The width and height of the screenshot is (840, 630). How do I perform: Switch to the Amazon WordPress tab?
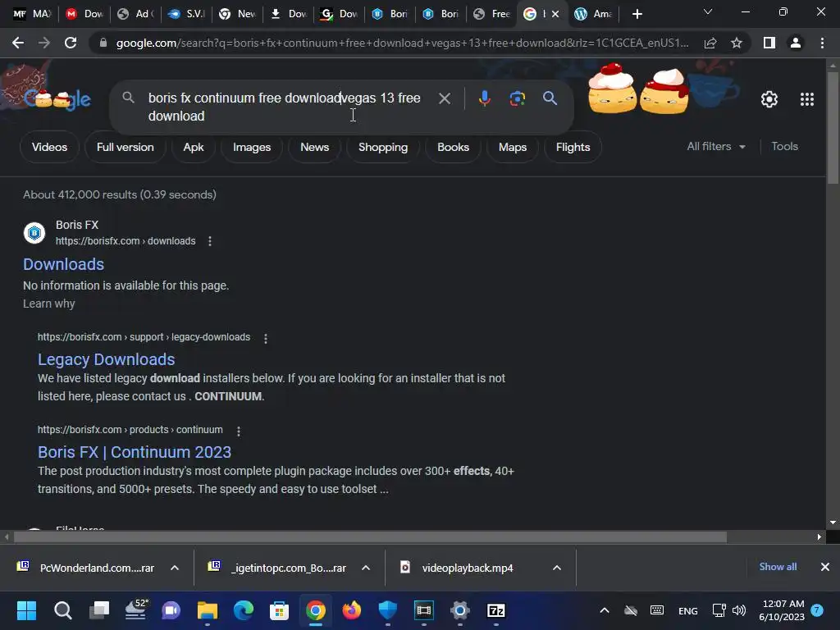coord(593,14)
